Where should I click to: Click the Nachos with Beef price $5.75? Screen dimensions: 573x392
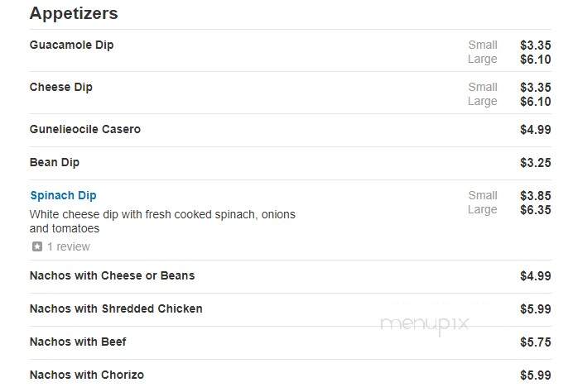coord(536,342)
